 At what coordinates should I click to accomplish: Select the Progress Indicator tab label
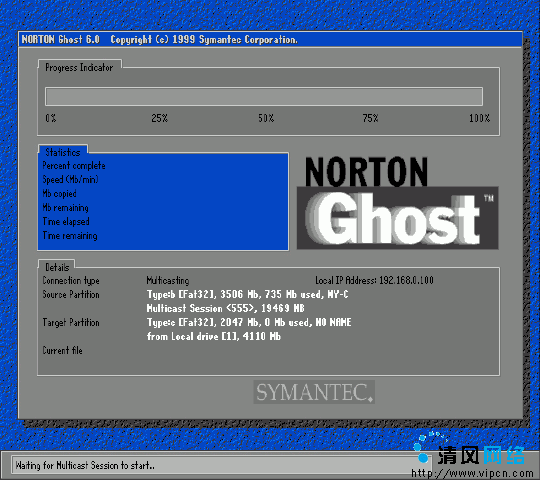coord(79,67)
